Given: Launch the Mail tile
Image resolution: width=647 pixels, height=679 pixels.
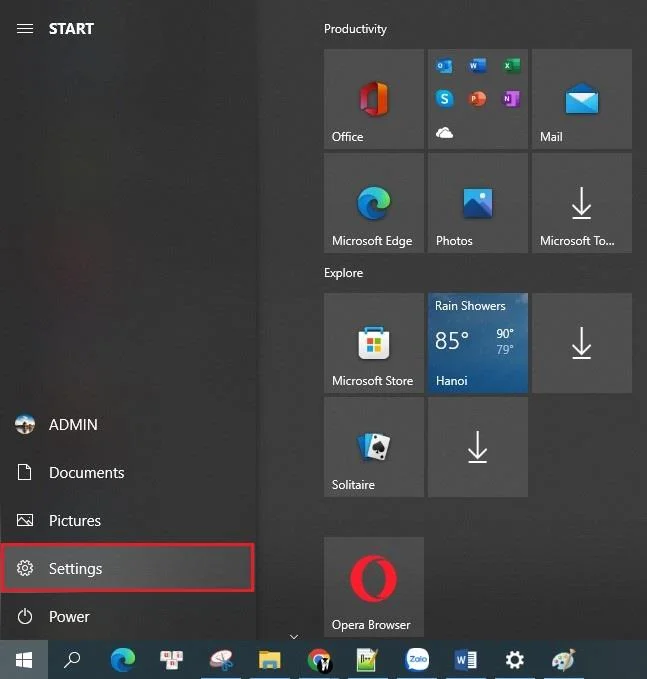Looking at the screenshot, I should [x=582, y=99].
